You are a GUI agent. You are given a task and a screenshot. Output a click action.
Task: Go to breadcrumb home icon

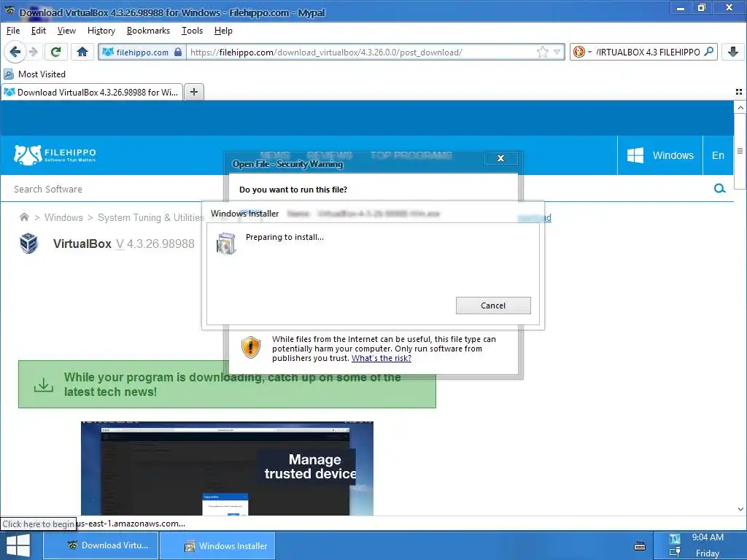(24, 217)
